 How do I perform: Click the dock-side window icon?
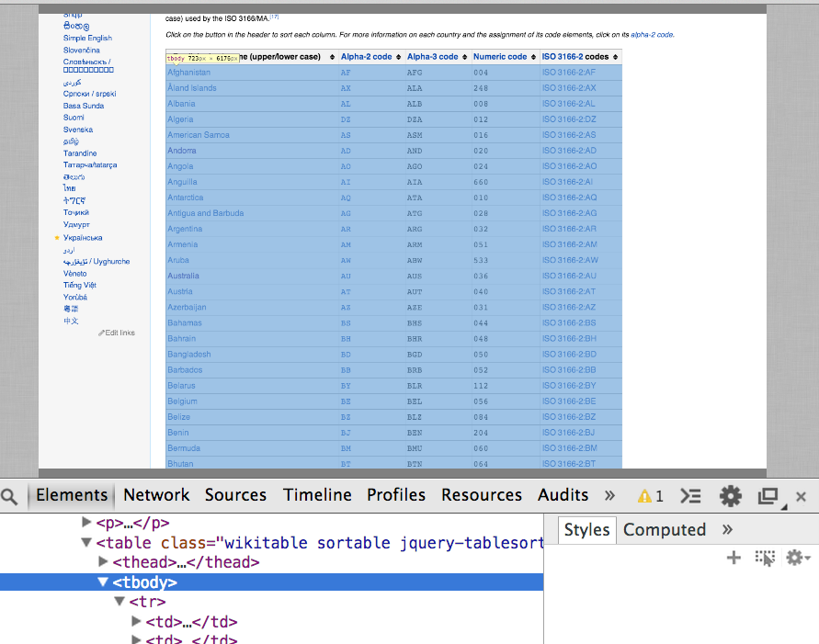pyautogui.click(x=768, y=496)
